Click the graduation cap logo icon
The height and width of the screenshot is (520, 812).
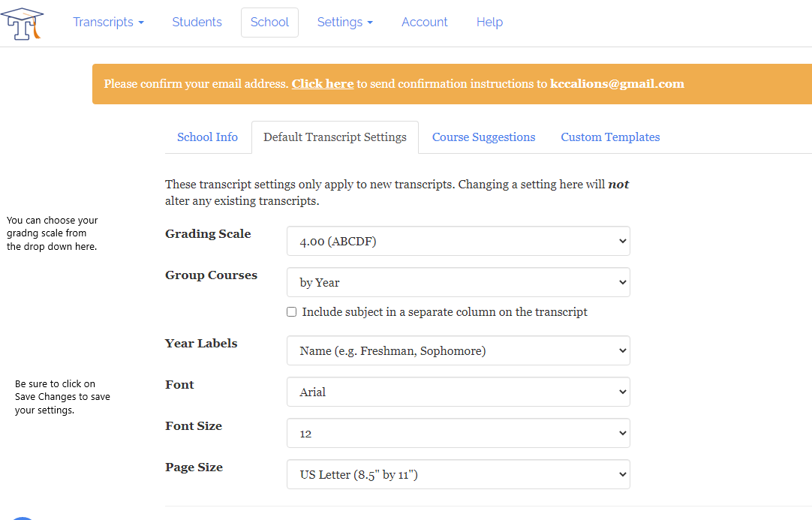pos(23,23)
